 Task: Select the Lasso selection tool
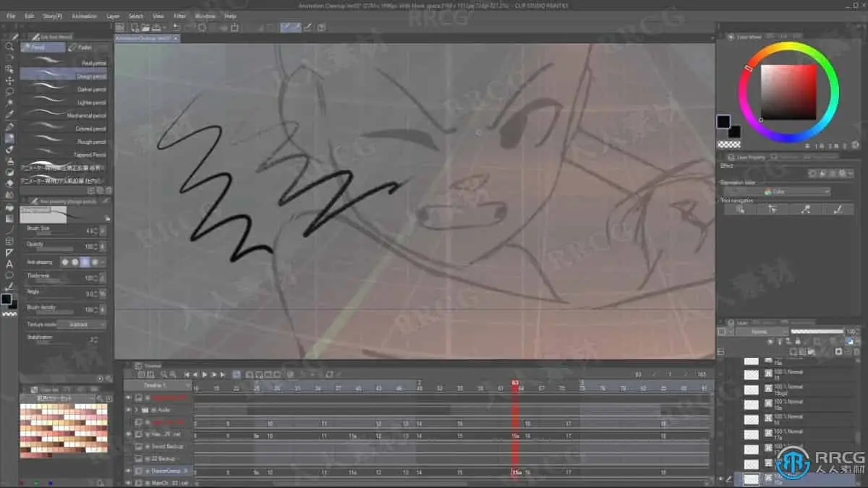point(9,92)
